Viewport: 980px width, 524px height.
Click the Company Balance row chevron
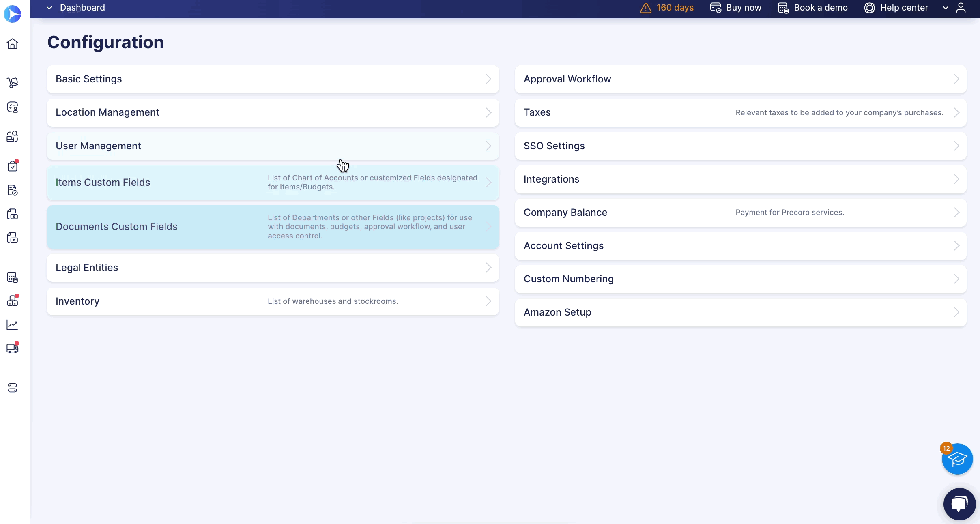click(956, 213)
